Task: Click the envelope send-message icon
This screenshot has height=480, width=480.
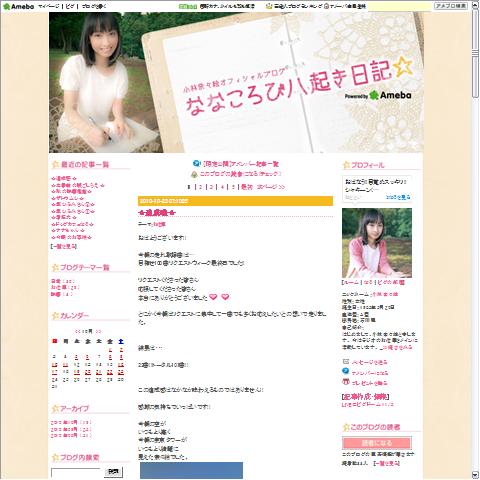Action: click(346, 361)
